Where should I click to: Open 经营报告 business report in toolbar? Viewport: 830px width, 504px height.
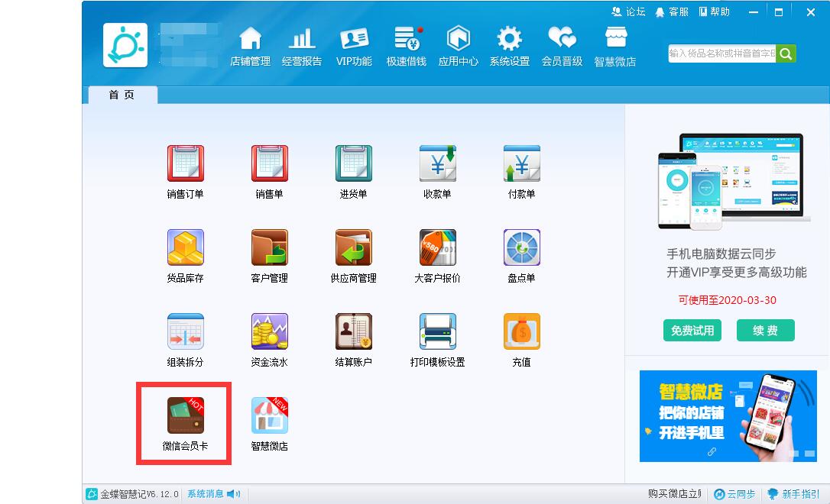point(302,47)
